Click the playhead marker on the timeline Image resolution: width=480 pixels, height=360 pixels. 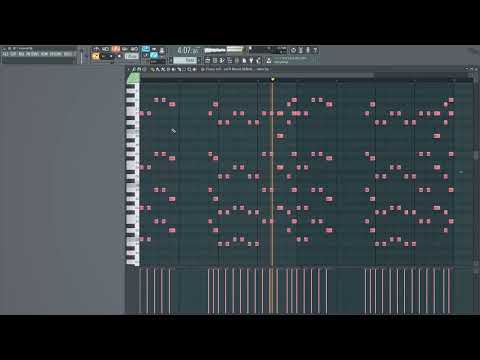coord(273,79)
